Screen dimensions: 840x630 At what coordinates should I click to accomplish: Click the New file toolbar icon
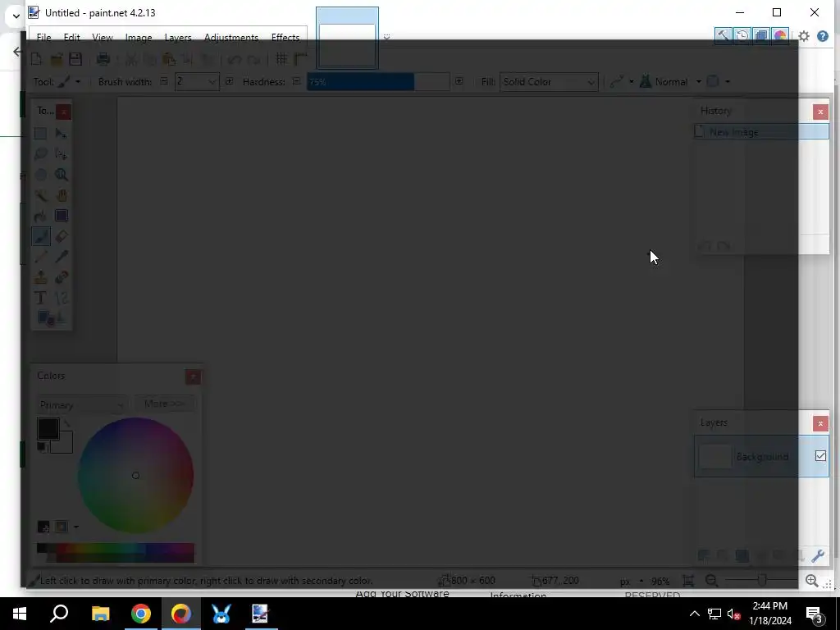tap(36, 59)
